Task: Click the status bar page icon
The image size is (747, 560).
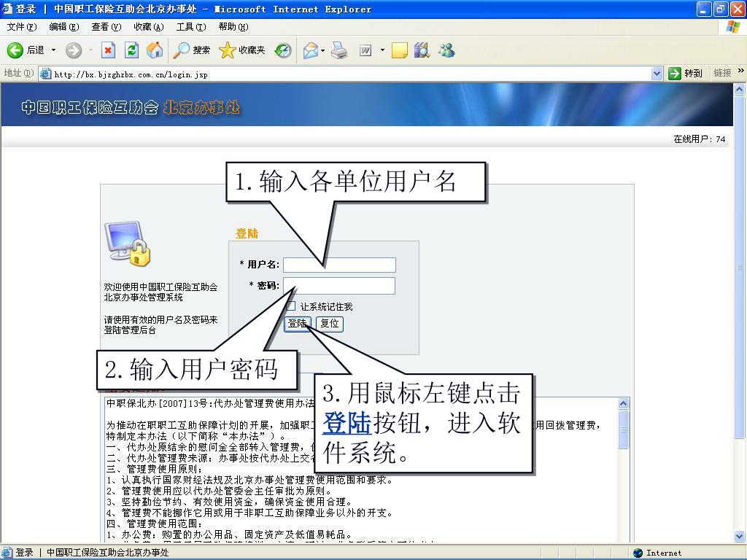Action: point(7,553)
